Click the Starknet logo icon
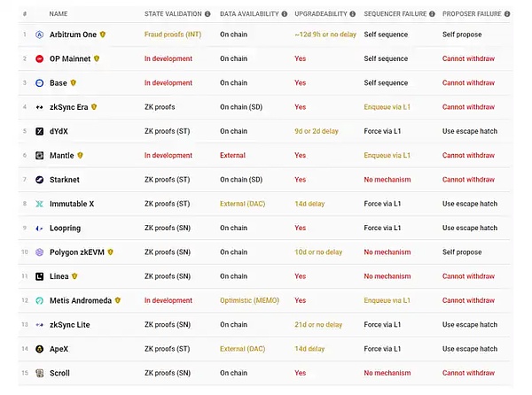This screenshot has height=395, width=532. coord(40,180)
